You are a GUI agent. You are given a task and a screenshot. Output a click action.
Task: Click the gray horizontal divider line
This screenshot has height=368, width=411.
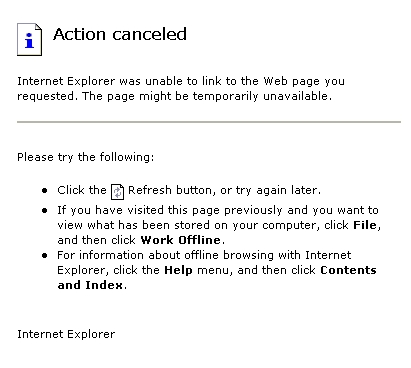click(x=209, y=122)
